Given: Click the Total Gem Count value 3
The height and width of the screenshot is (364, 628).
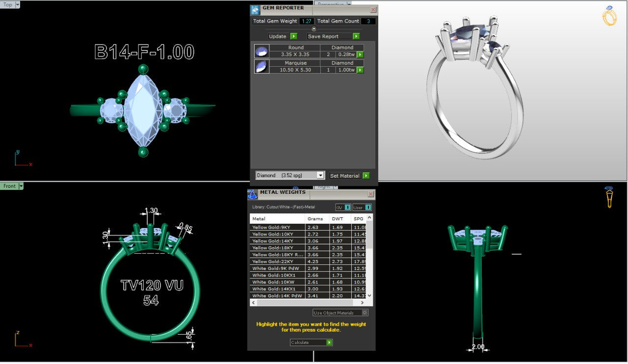Looking at the screenshot, I should click(x=368, y=21).
